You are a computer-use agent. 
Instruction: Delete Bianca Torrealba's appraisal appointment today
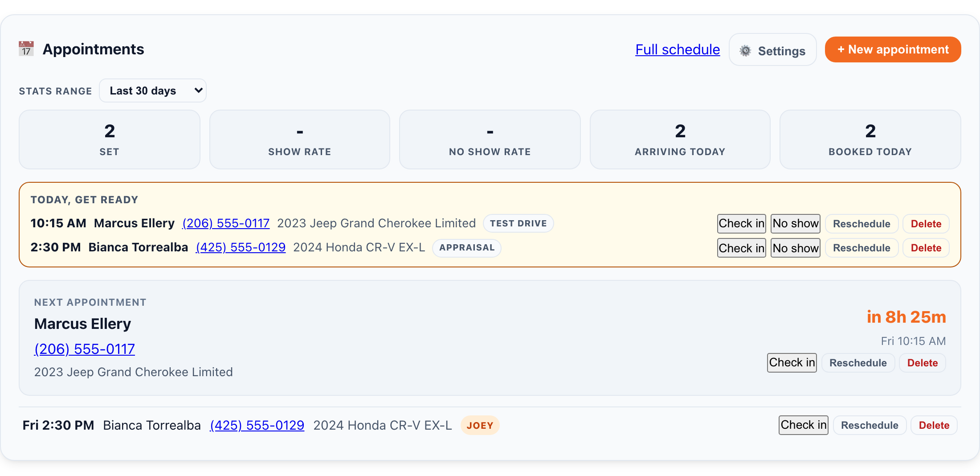[x=926, y=248]
